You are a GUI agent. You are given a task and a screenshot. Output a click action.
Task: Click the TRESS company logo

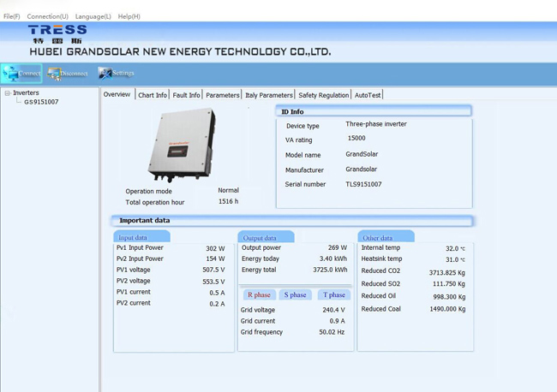coord(57,34)
